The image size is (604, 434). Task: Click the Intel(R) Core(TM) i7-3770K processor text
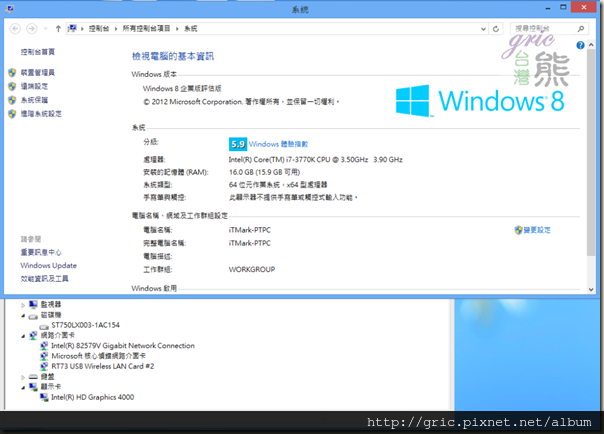tap(315, 159)
